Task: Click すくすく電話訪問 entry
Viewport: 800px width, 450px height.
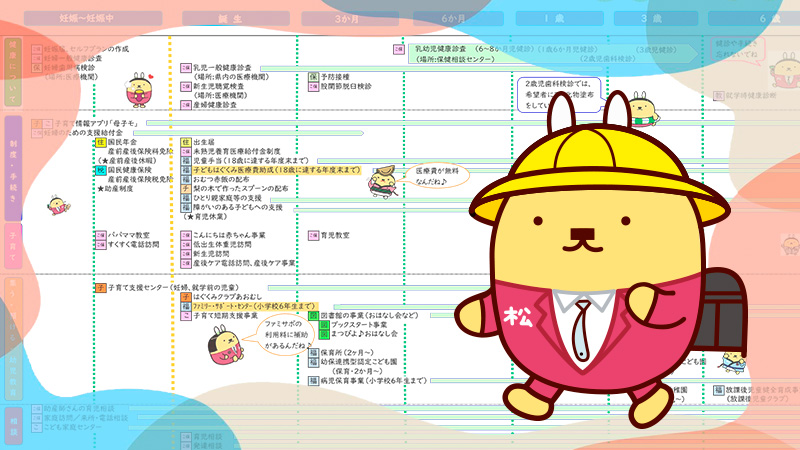Action: [133, 244]
